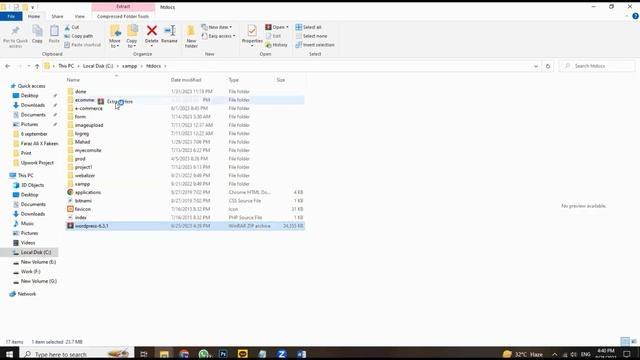Open the Easy access dropdown
Image resolution: width=640 pixels, height=360 pixels.
[218, 36]
